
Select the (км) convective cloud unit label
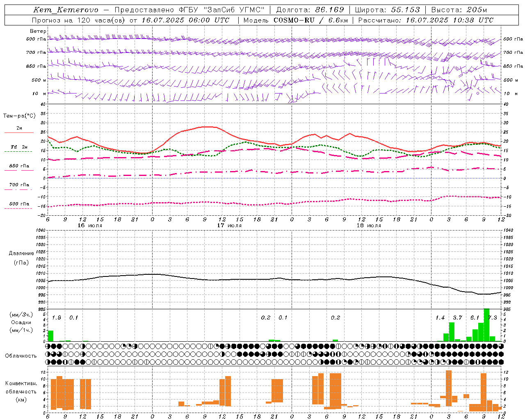(21, 399)
